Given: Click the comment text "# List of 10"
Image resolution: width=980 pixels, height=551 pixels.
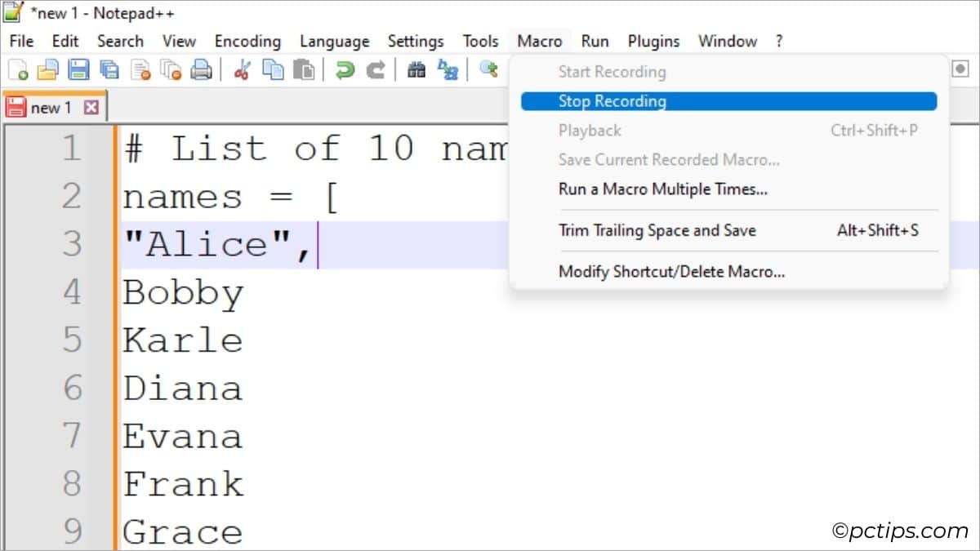Looking at the screenshot, I should (x=269, y=149).
